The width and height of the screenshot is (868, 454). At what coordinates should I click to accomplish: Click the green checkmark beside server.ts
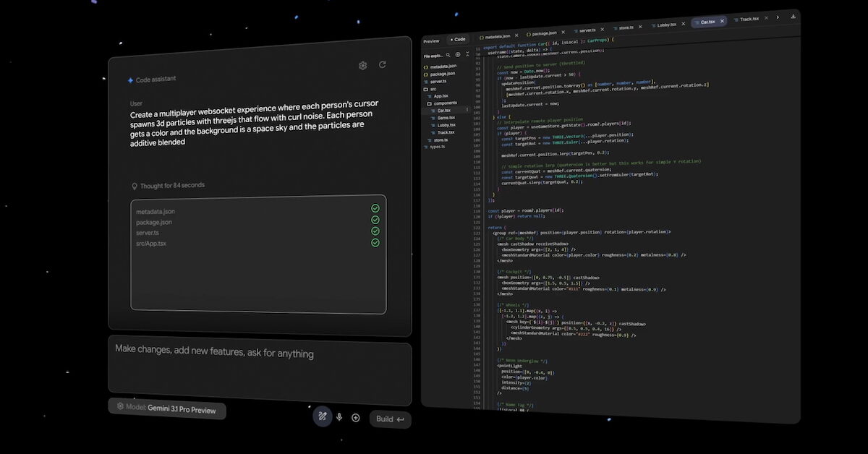coord(375,230)
